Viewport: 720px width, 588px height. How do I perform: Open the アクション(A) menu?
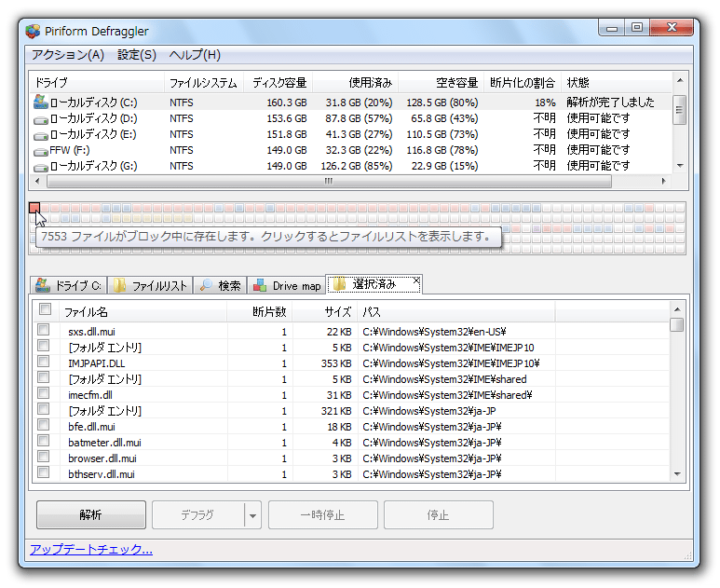click(x=68, y=55)
